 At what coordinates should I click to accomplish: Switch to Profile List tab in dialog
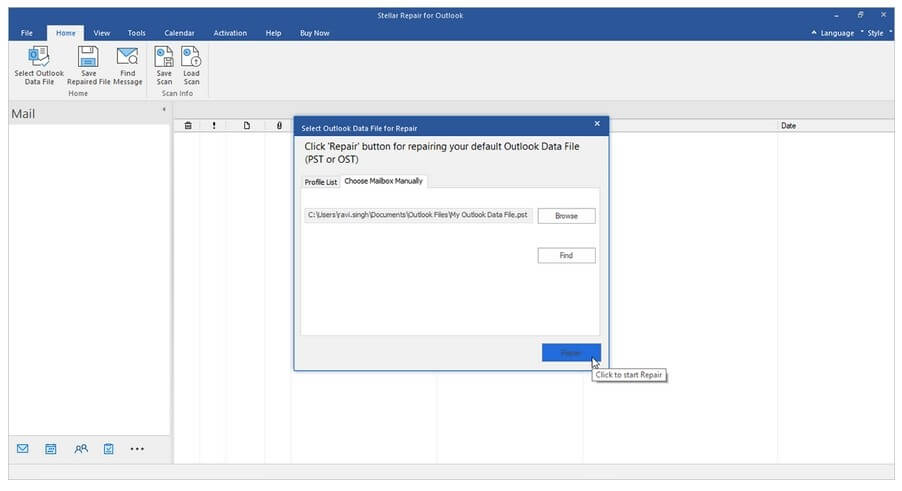320,182
